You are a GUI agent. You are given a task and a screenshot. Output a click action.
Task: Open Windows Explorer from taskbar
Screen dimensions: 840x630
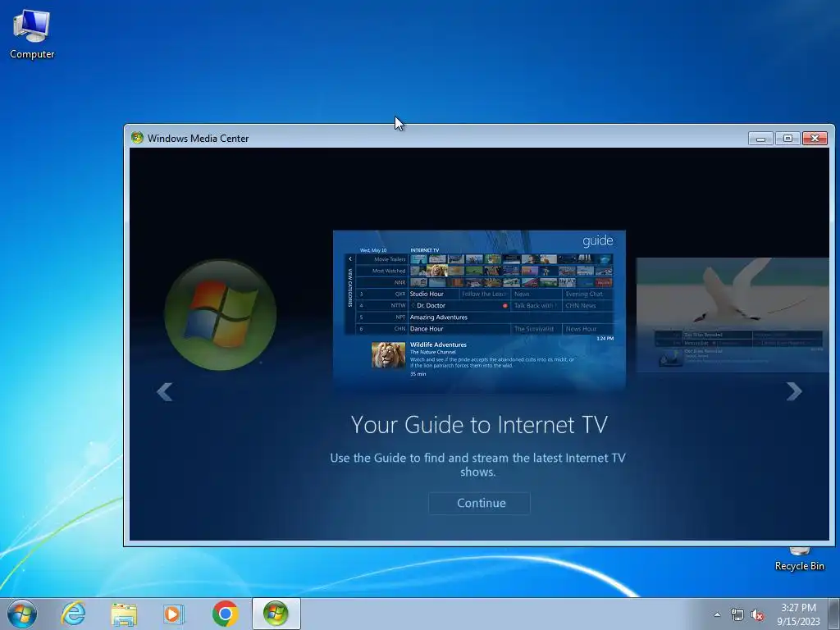[x=124, y=614]
